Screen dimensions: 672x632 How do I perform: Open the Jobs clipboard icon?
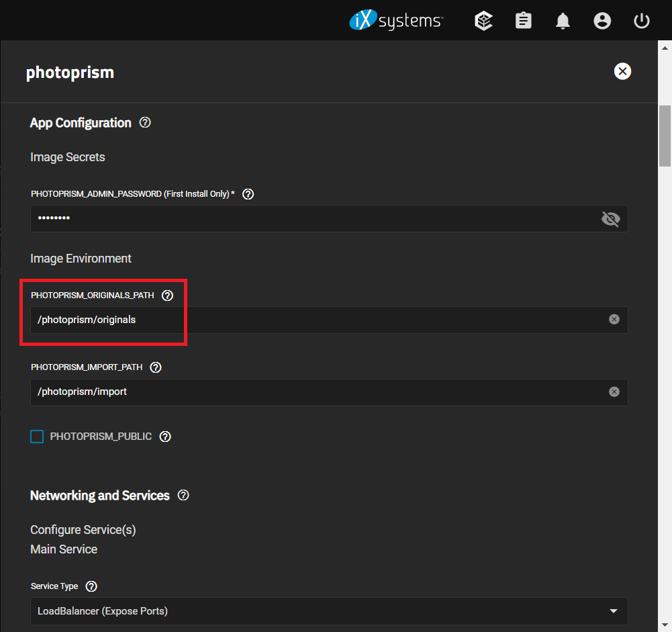point(523,21)
